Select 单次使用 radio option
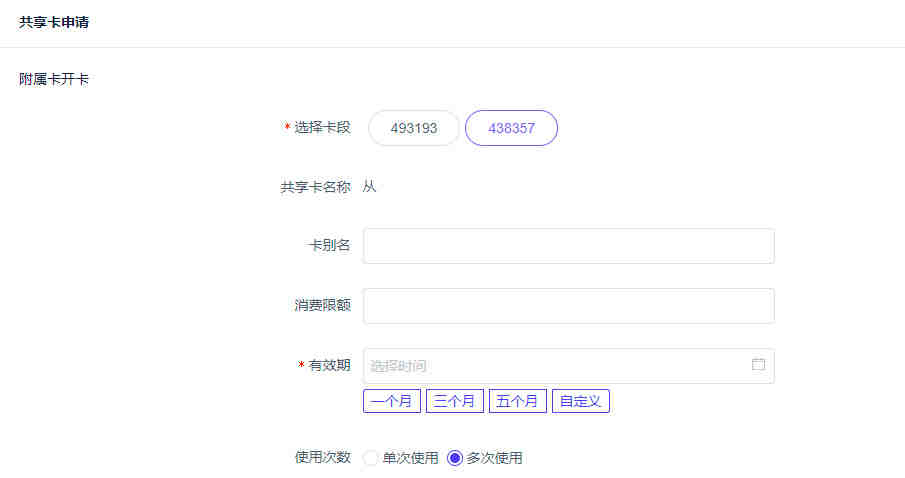This screenshot has width=905, height=478. click(372, 458)
